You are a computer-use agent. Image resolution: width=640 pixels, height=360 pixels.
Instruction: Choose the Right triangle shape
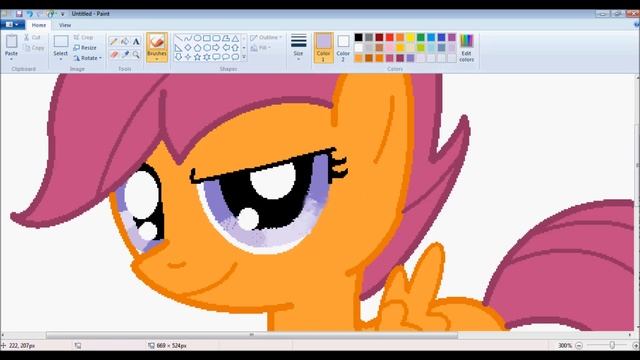point(178,48)
